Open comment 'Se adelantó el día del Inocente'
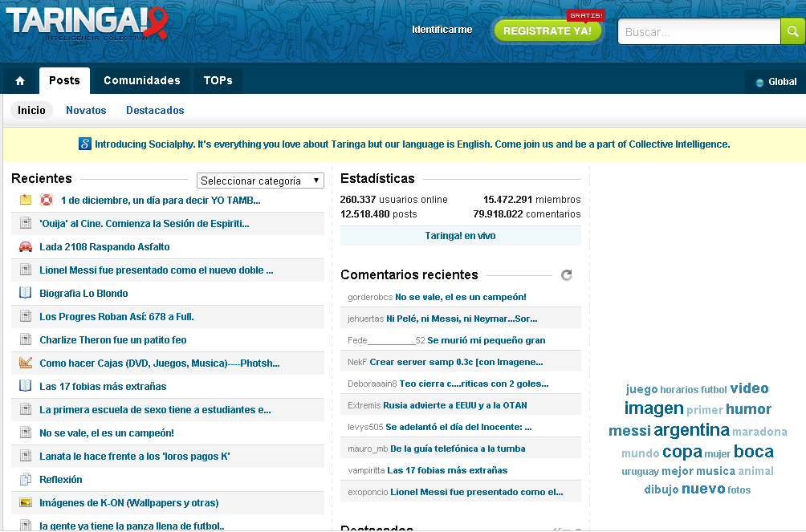This screenshot has height=532, width=806. click(458, 427)
